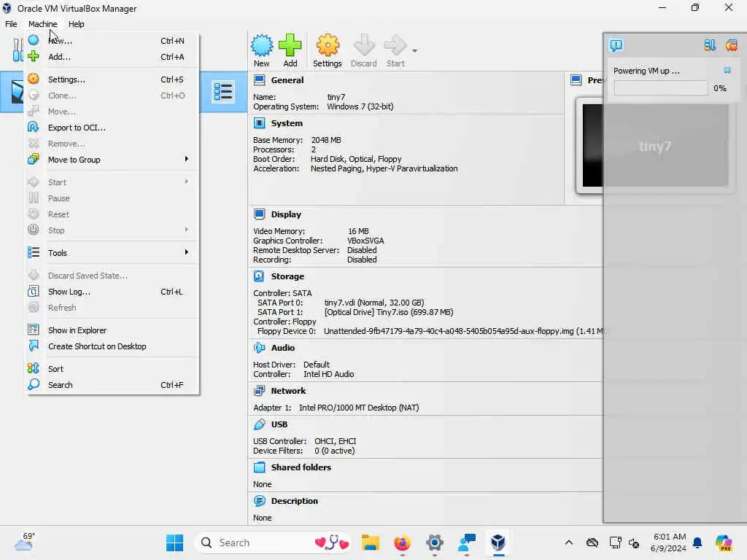Open File Explorer from the taskbar
The height and width of the screenshot is (560, 747).
click(x=370, y=542)
